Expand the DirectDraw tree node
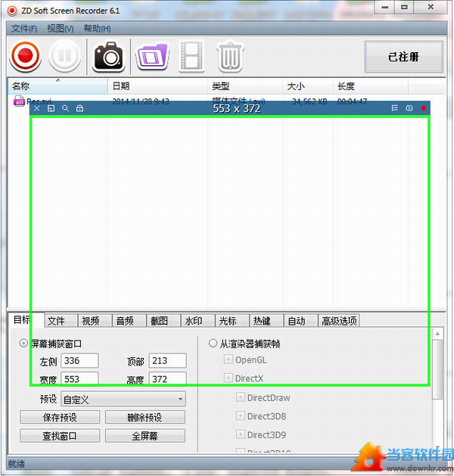The image size is (454, 476). click(240, 397)
